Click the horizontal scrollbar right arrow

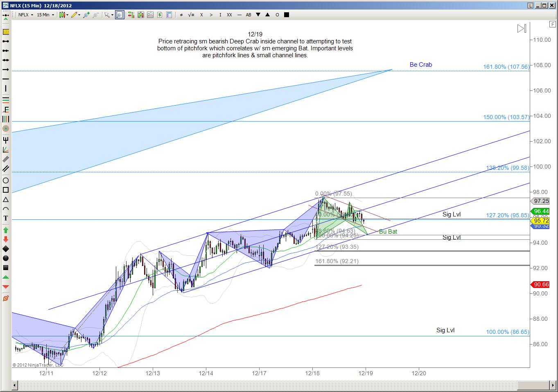click(553, 385)
